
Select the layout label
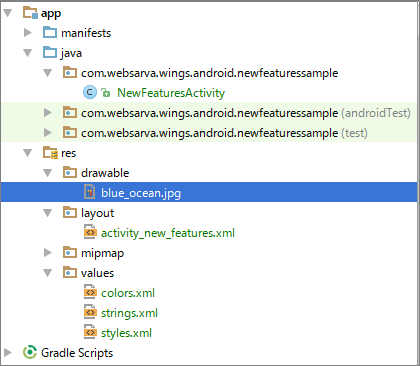[97, 213]
